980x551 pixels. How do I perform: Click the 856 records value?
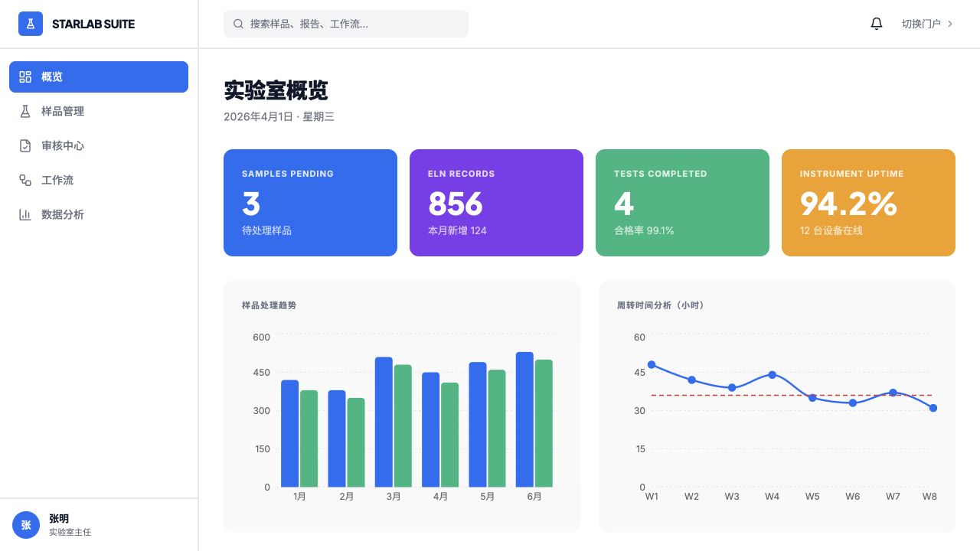pyautogui.click(x=456, y=204)
